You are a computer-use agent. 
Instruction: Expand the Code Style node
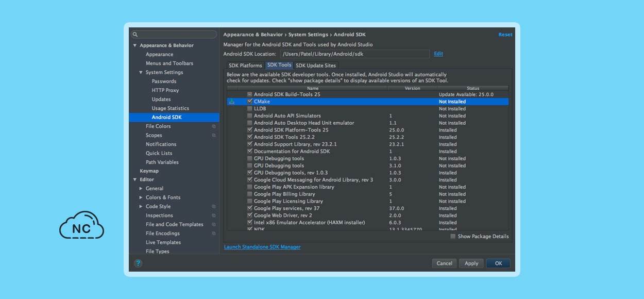[x=141, y=207]
